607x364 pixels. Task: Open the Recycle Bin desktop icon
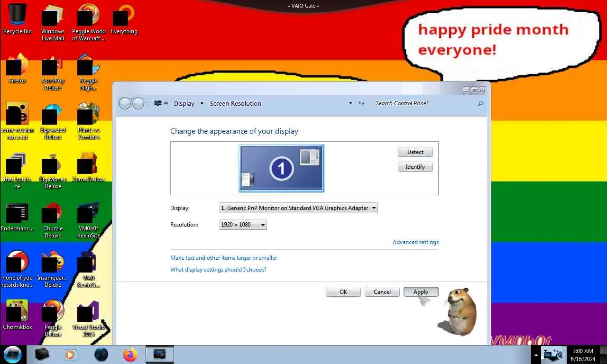(x=18, y=20)
